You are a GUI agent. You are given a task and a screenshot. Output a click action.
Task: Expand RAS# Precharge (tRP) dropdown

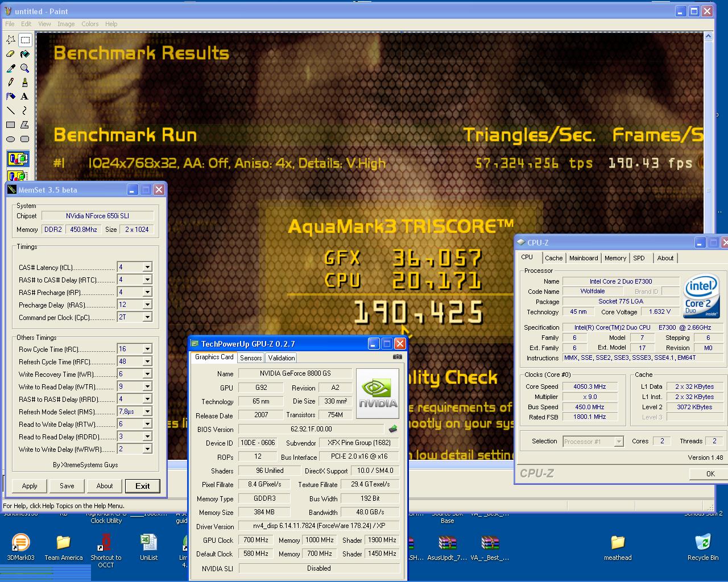[147, 292]
